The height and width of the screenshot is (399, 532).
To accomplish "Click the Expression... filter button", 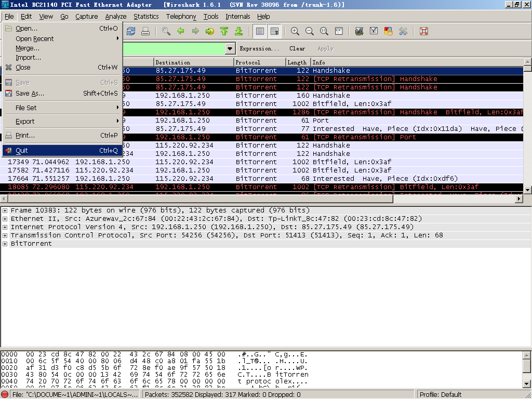I will click(259, 48).
